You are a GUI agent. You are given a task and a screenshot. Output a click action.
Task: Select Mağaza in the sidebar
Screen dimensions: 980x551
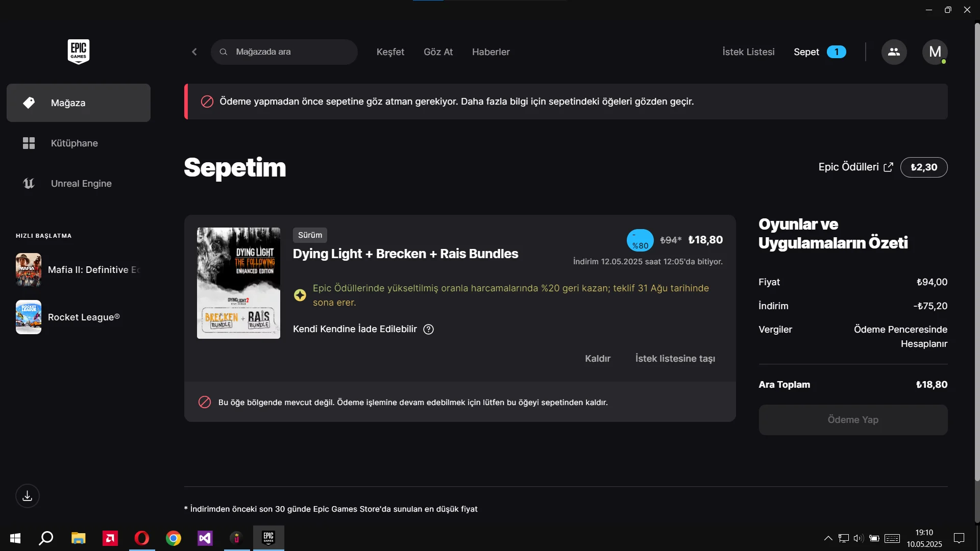79,103
